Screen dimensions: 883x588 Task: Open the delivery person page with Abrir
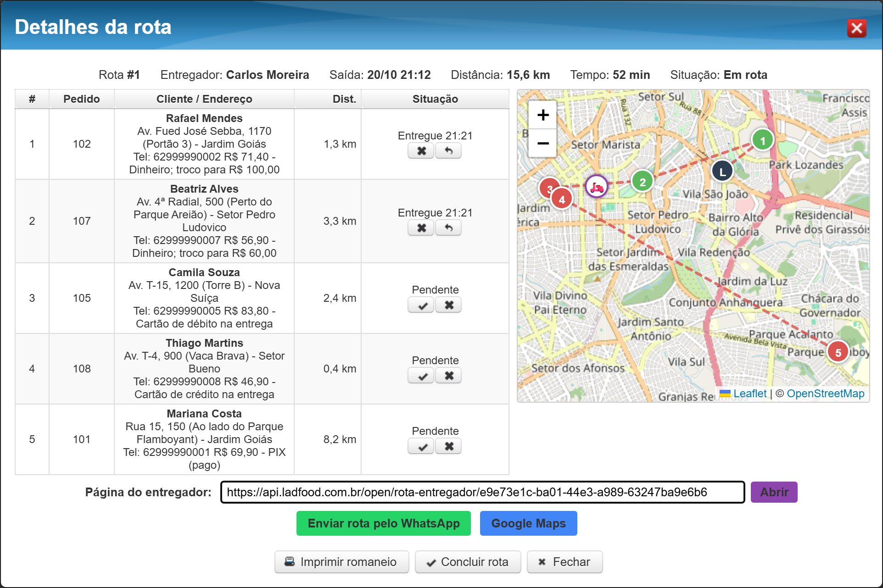[x=774, y=492]
